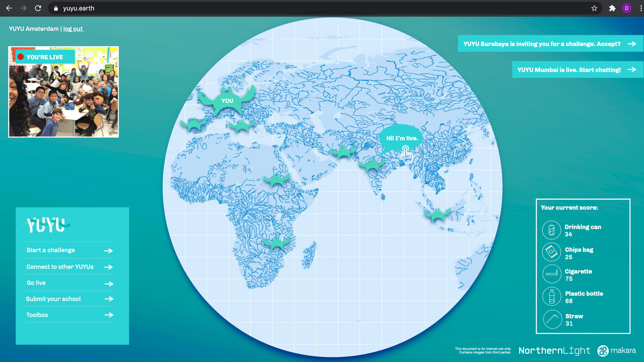Open the purple D profile avatar
The height and width of the screenshot is (362, 644).
coord(627,8)
